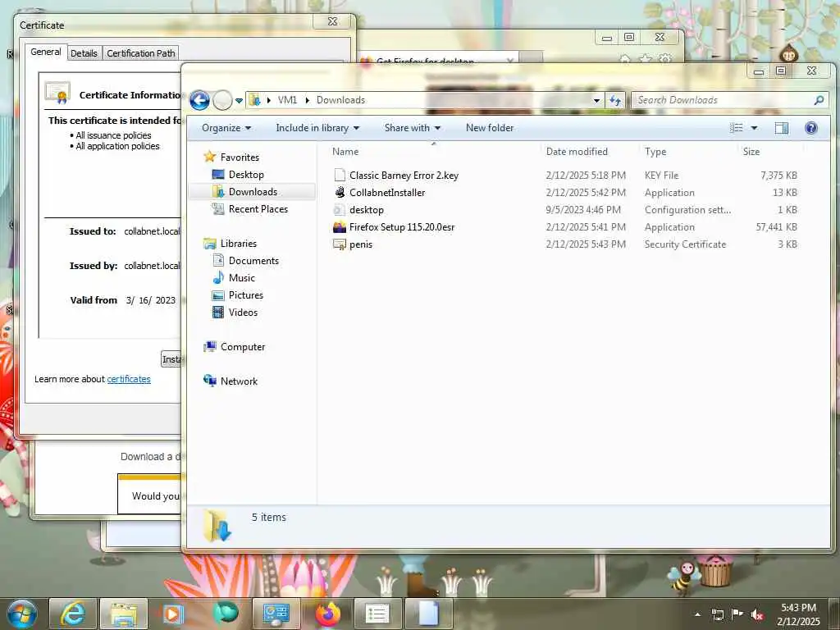Screen dimensions: 840x630
Task: Change your view icon in toolbar
Action: [x=737, y=128]
